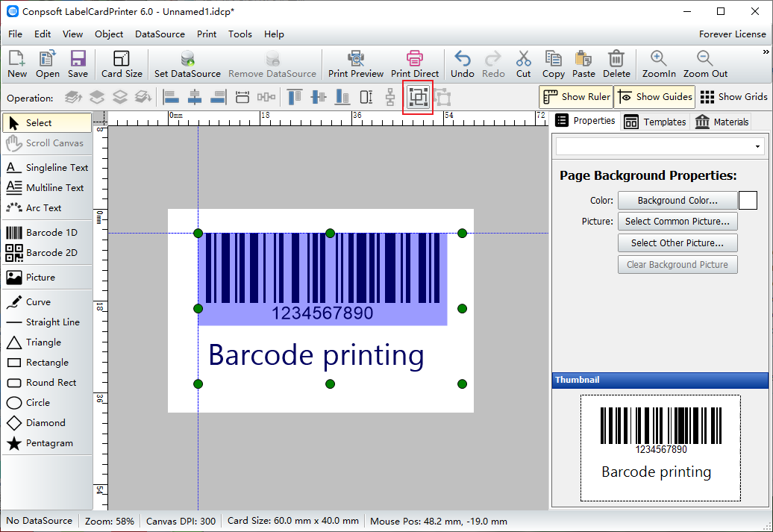Create a new label with New
Image resolution: width=773 pixels, height=532 pixels.
[17, 64]
